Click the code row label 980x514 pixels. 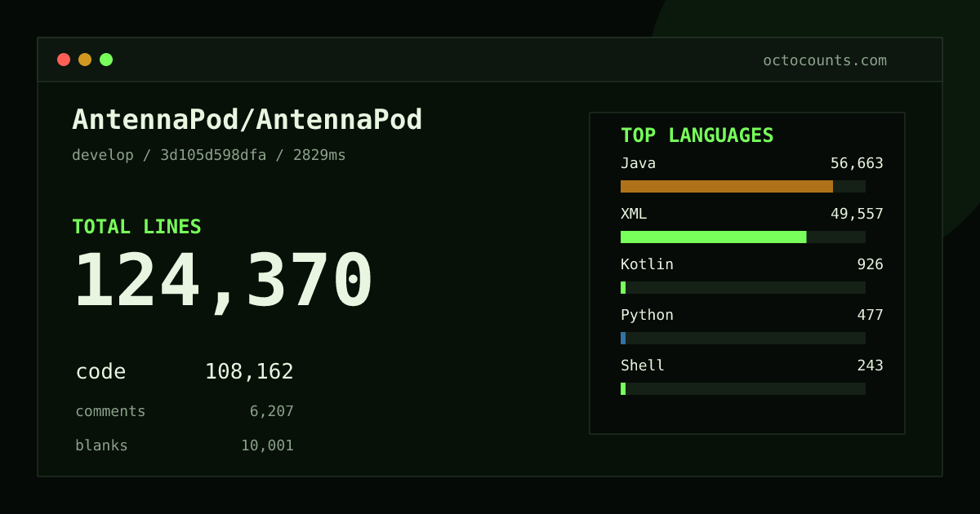click(100, 372)
